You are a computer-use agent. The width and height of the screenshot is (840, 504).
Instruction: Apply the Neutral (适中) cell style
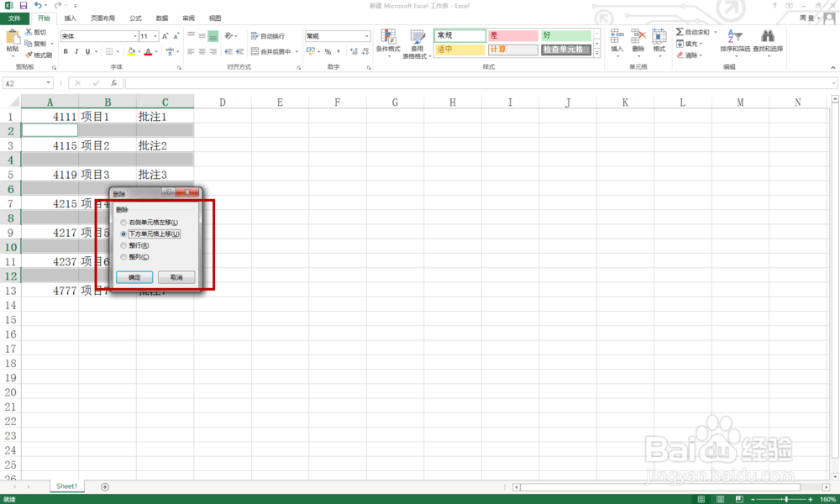pos(459,50)
